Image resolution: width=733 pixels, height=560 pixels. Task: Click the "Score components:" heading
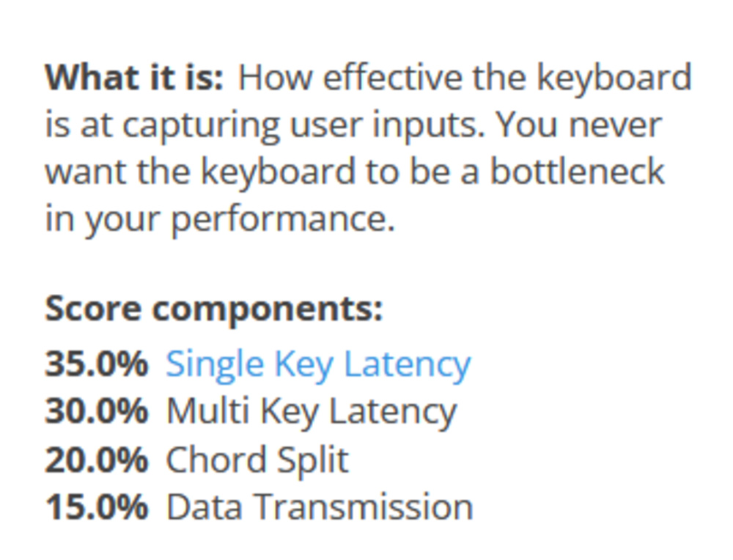tap(214, 309)
